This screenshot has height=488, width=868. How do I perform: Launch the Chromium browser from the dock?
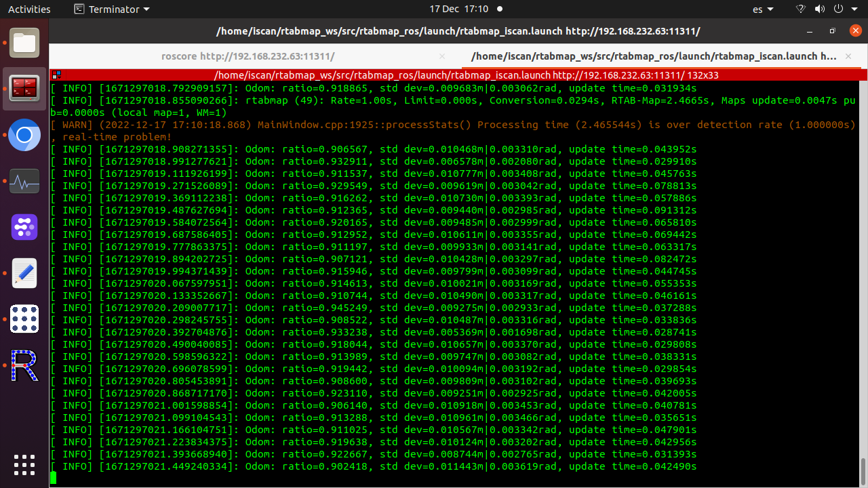tap(24, 136)
